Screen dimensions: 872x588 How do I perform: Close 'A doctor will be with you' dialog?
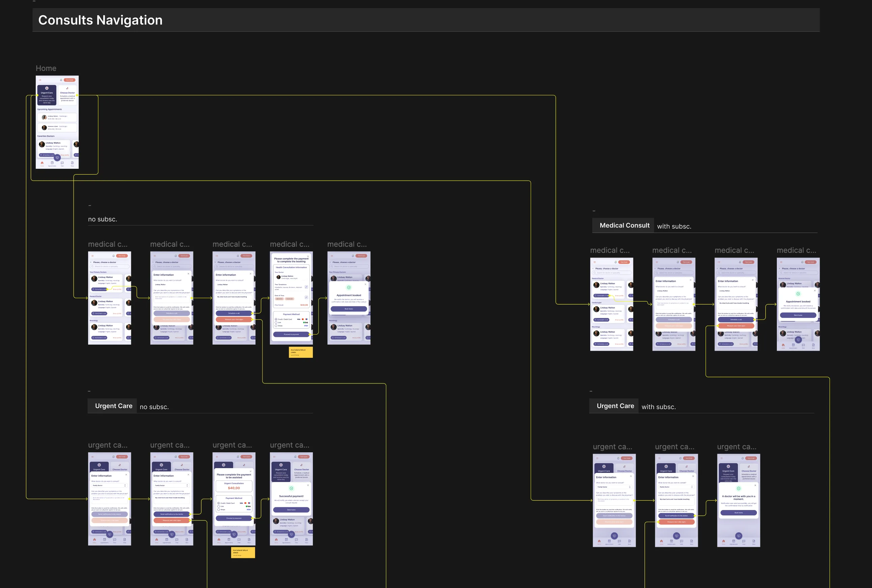pos(756,485)
